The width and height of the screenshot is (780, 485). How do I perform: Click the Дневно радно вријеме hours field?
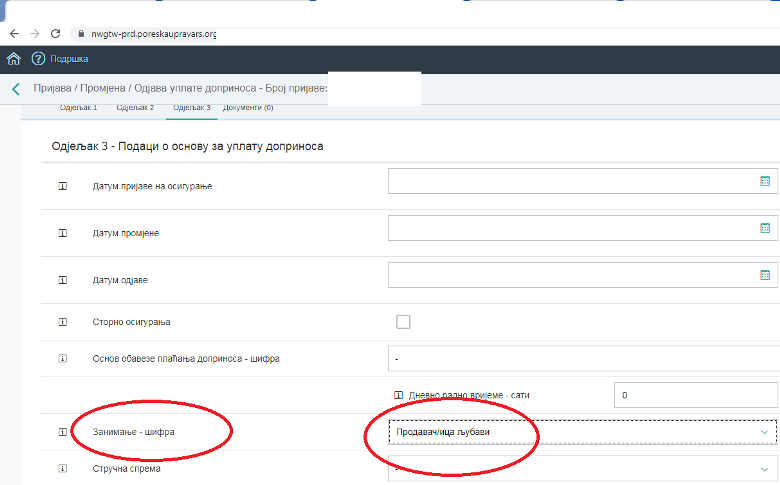[695, 395]
